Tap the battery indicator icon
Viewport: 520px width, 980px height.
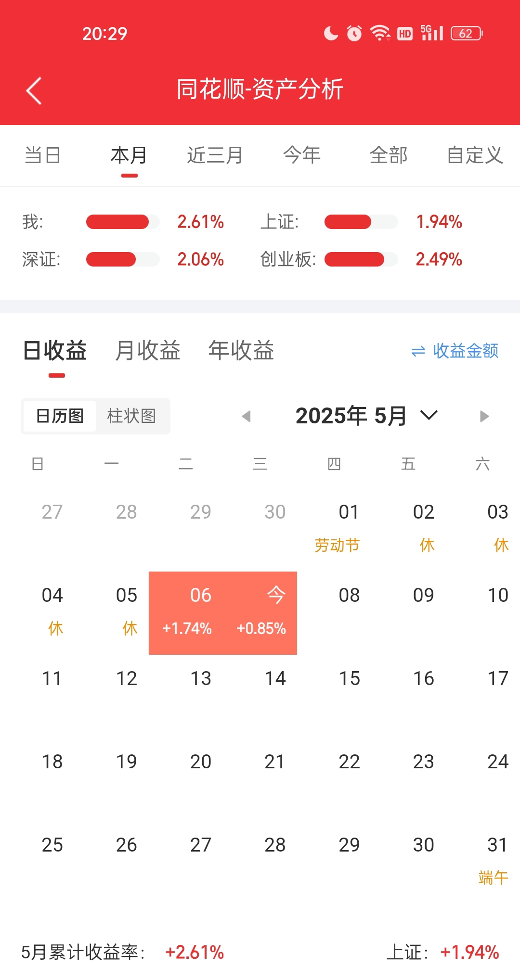pyautogui.click(x=467, y=33)
